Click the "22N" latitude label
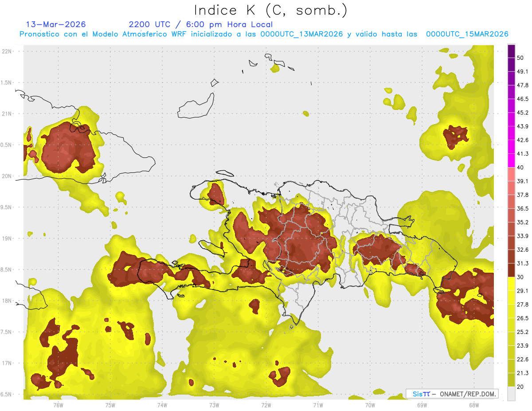 (6, 51)
